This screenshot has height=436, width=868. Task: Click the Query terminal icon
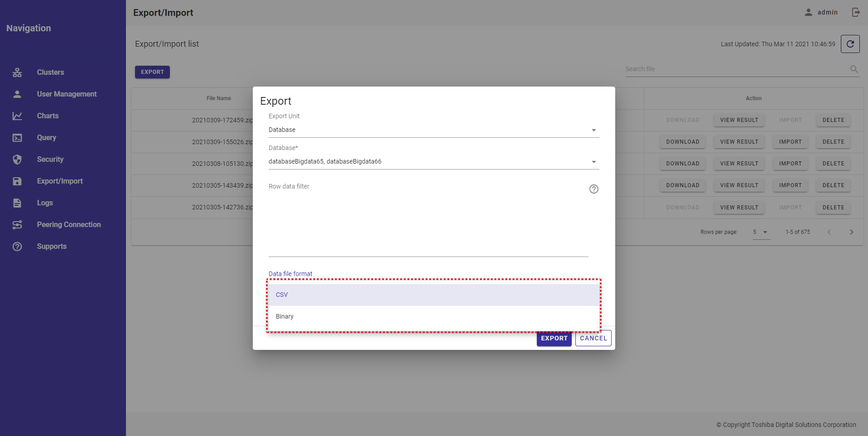17,138
